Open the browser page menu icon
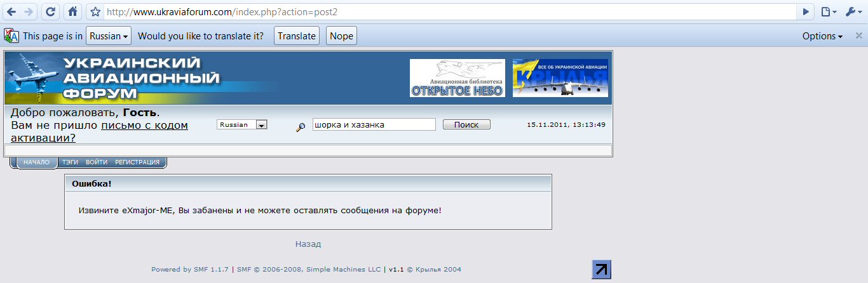 (x=827, y=11)
